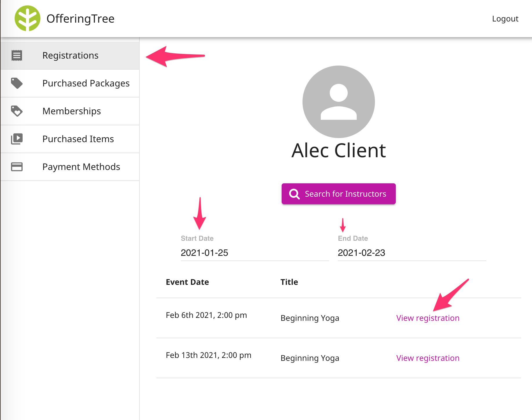Image resolution: width=532 pixels, height=420 pixels.
Task: Click the OfferingTree leaf logo
Action: [28, 18]
